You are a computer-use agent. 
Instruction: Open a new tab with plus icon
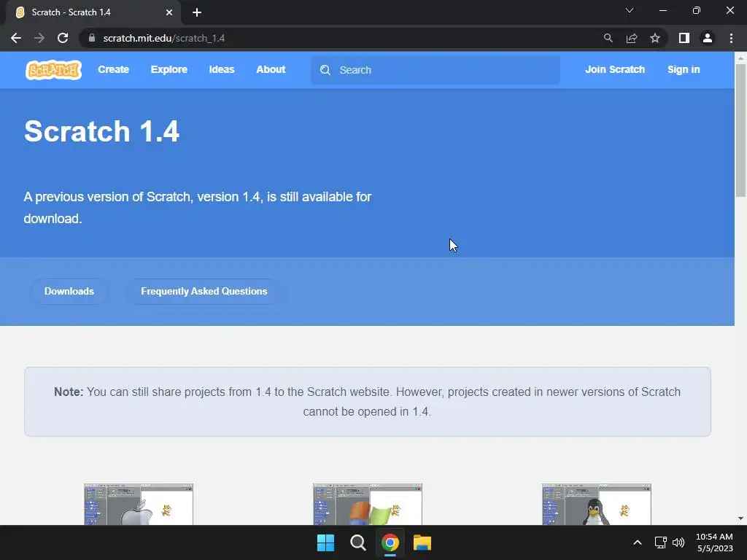tap(197, 12)
